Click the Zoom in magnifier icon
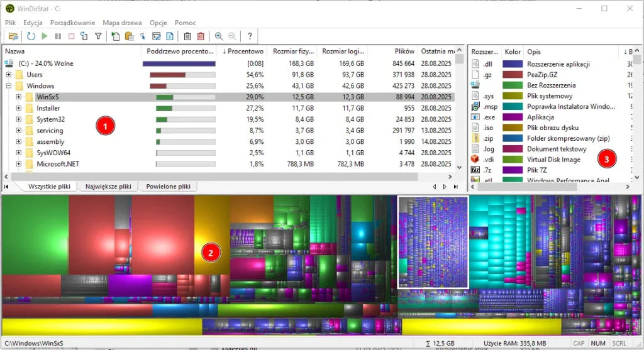The height and width of the screenshot is (350, 644). (x=219, y=36)
